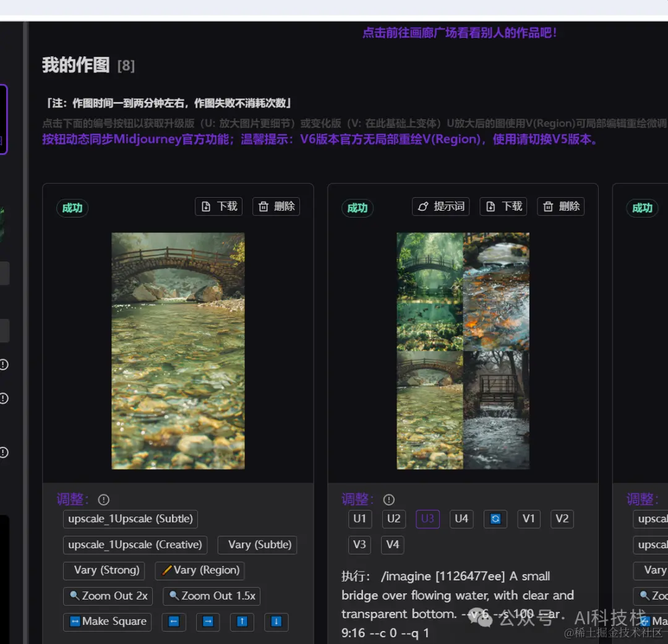Viewport: 668px width, 644px height.
Task: Pan left with the left arrow icon
Action: [x=174, y=622]
